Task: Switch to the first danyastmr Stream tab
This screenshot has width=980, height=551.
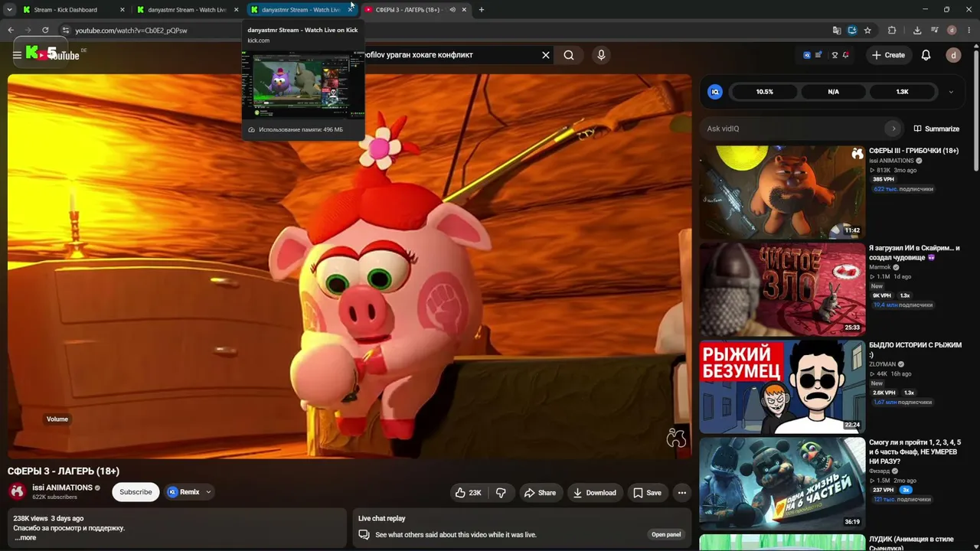Action: tap(187, 10)
